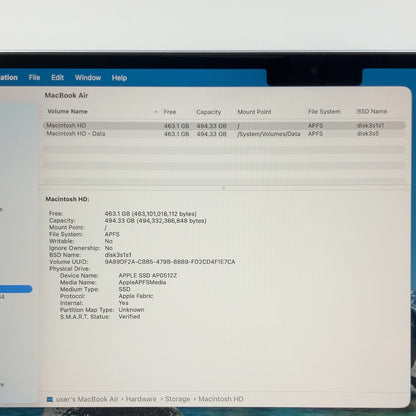Viewport: 416px width, 416px height.
Task: Click Macintosh HD in the path bar
Action: (x=221, y=399)
